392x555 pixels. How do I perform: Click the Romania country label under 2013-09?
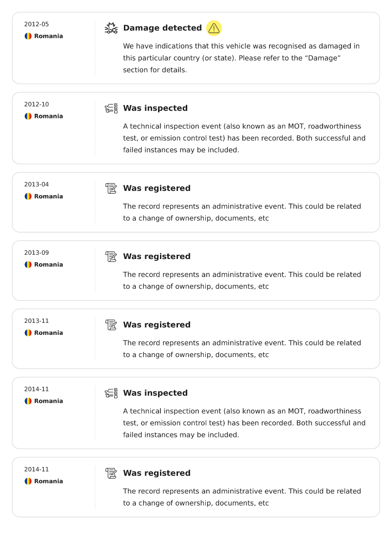[49, 265]
